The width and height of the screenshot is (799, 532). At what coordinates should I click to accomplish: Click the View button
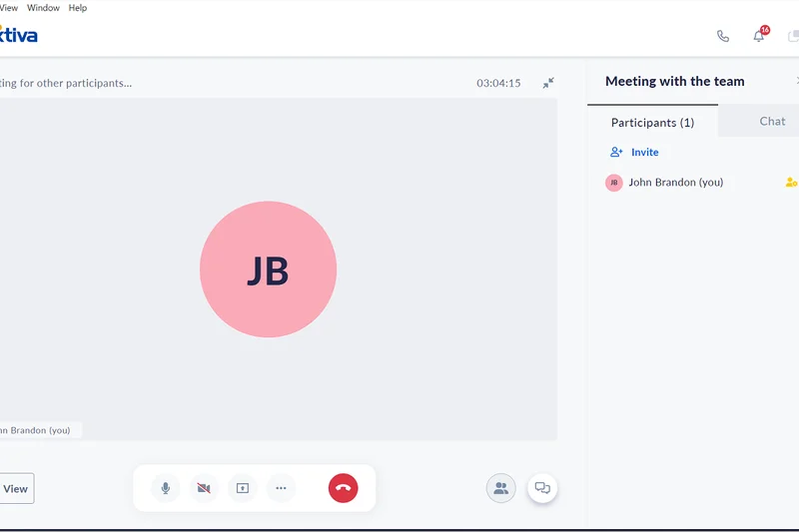(16, 488)
